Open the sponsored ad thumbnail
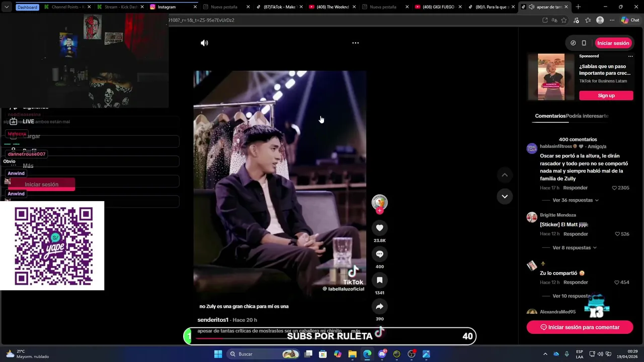This screenshot has width=644, height=362. click(551, 77)
